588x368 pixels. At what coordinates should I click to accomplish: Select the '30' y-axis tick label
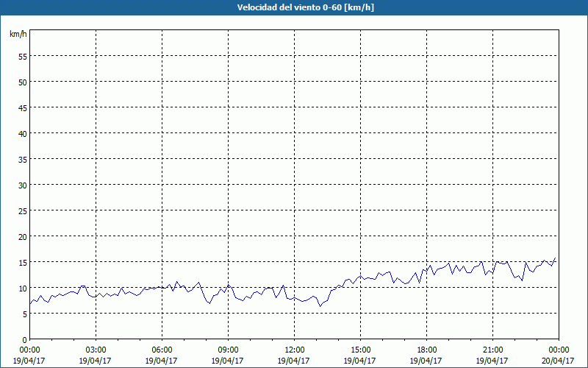[x=23, y=185]
